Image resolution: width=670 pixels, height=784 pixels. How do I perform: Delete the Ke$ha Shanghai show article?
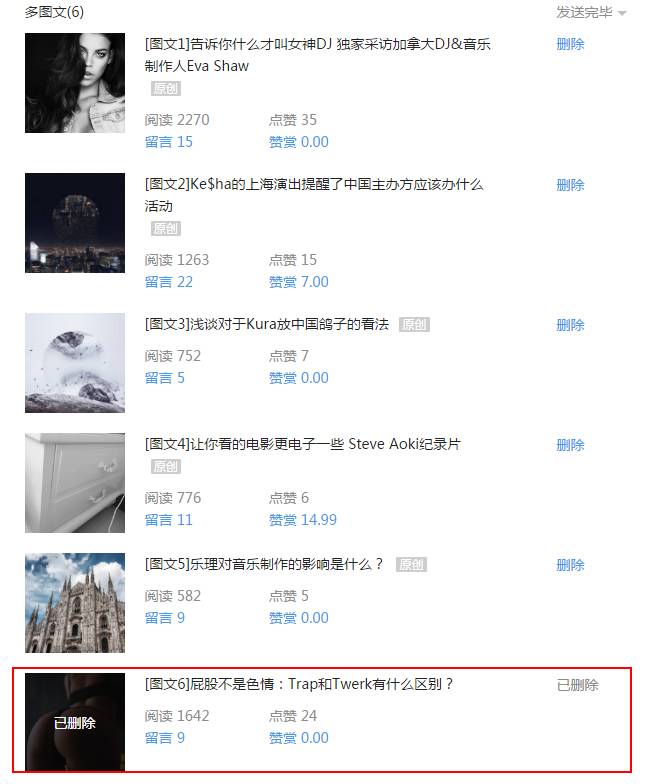570,185
